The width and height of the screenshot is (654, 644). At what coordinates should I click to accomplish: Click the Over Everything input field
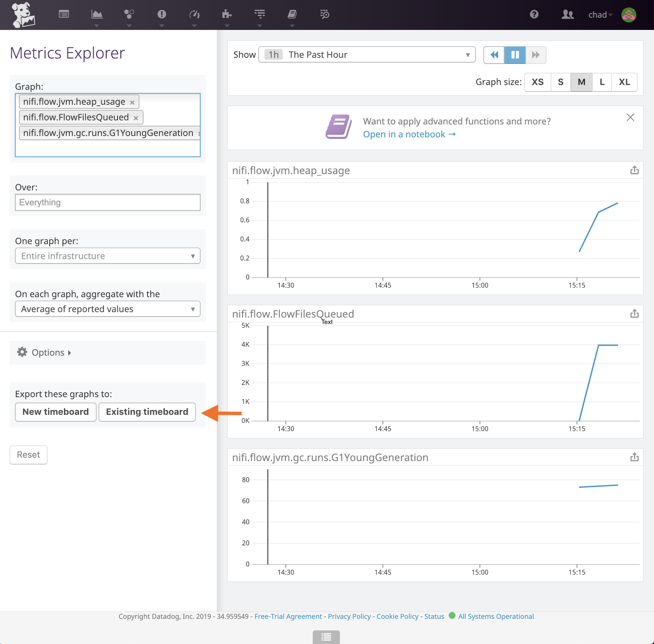(x=108, y=202)
